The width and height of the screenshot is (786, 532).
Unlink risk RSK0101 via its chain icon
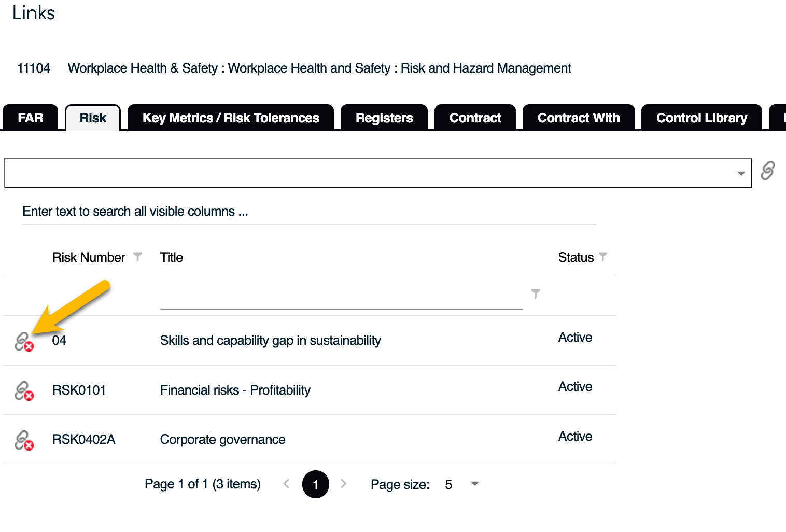[24, 391]
